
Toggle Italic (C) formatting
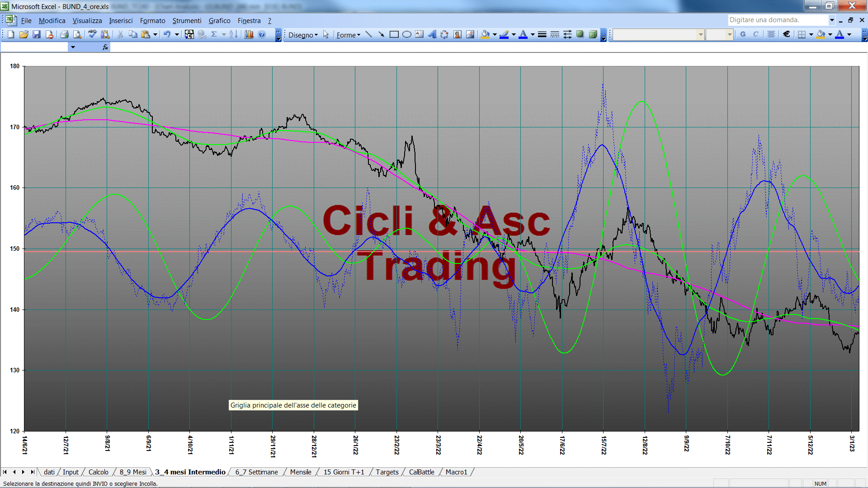(755, 34)
